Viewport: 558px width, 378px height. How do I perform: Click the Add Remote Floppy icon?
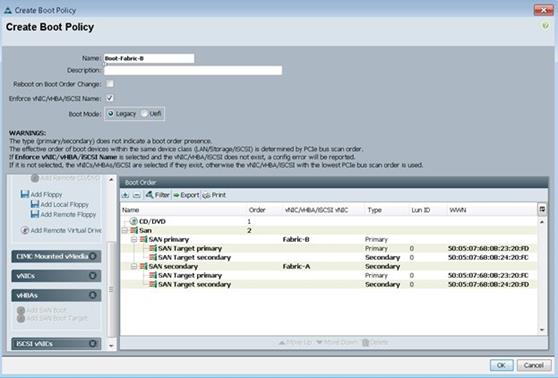[x=35, y=214]
